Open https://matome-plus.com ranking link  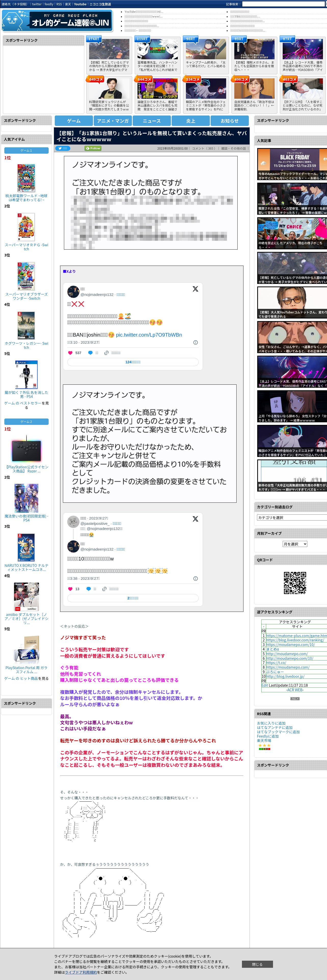point(296,635)
